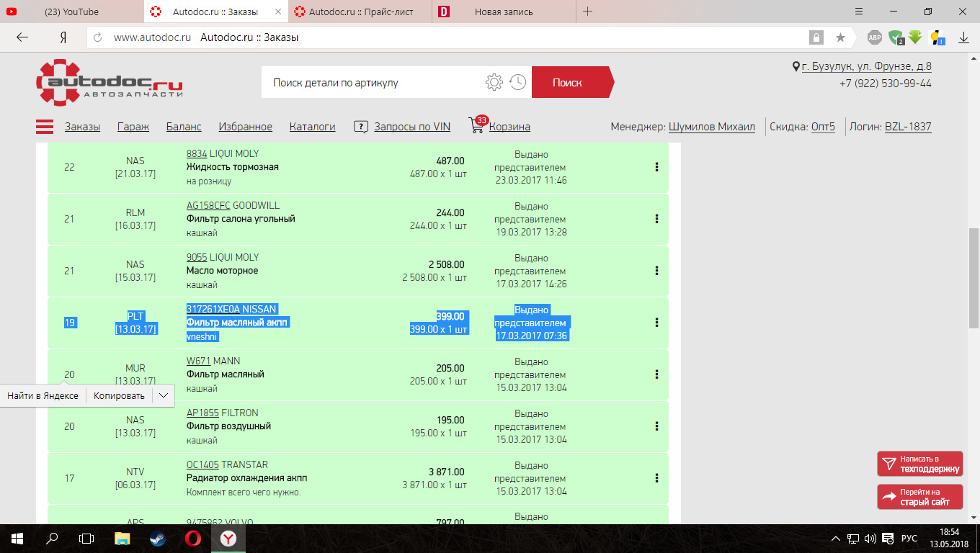Click Перейти на старый сайт button

click(x=920, y=497)
